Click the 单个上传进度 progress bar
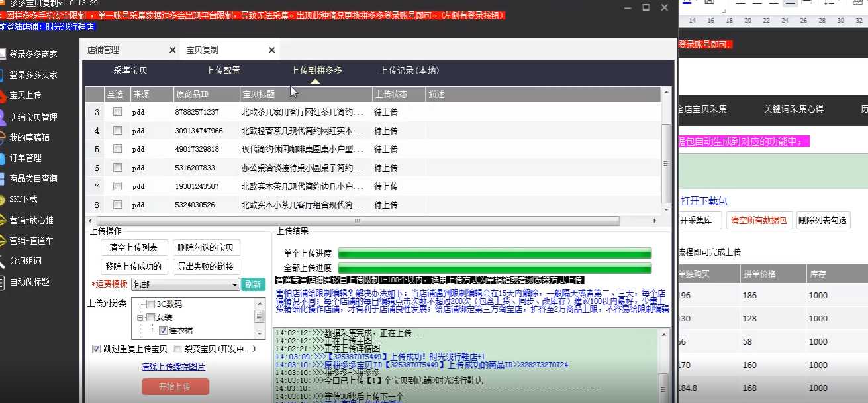 tap(495, 253)
